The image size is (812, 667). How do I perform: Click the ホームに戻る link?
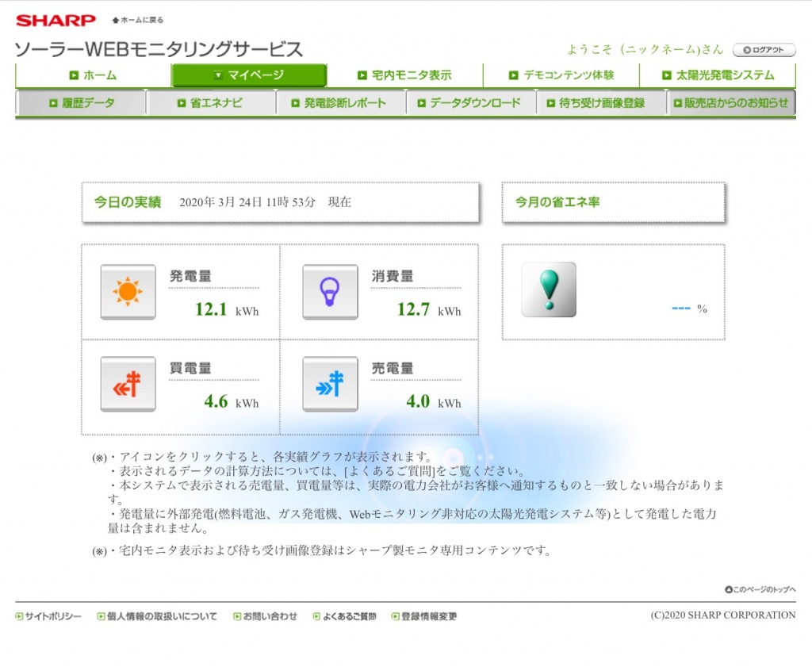[138, 20]
